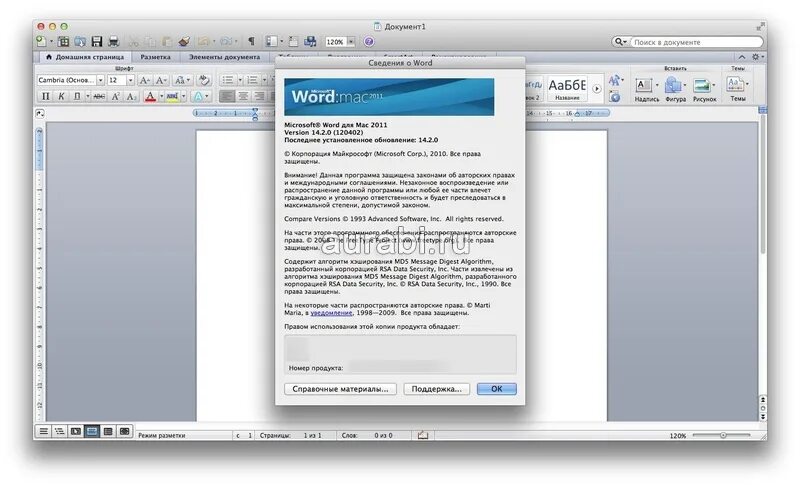
Task: Click the Toolbox icon in the toolbar
Action: point(293,41)
